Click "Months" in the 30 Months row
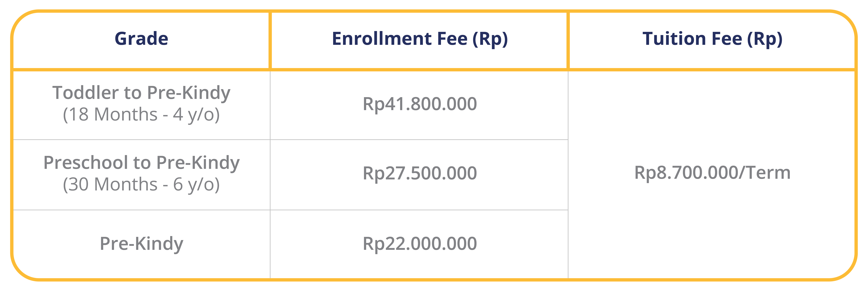 pos(126,184)
